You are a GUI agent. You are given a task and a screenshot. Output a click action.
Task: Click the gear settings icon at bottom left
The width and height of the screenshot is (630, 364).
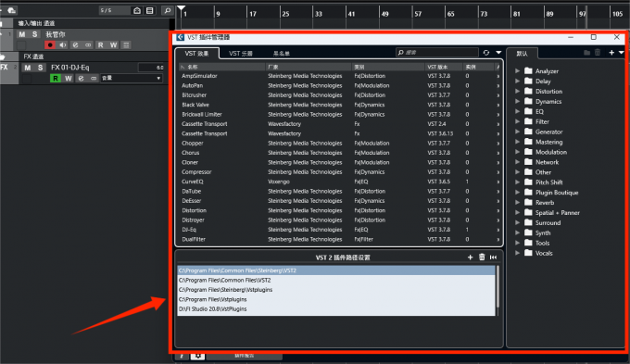tap(197, 356)
